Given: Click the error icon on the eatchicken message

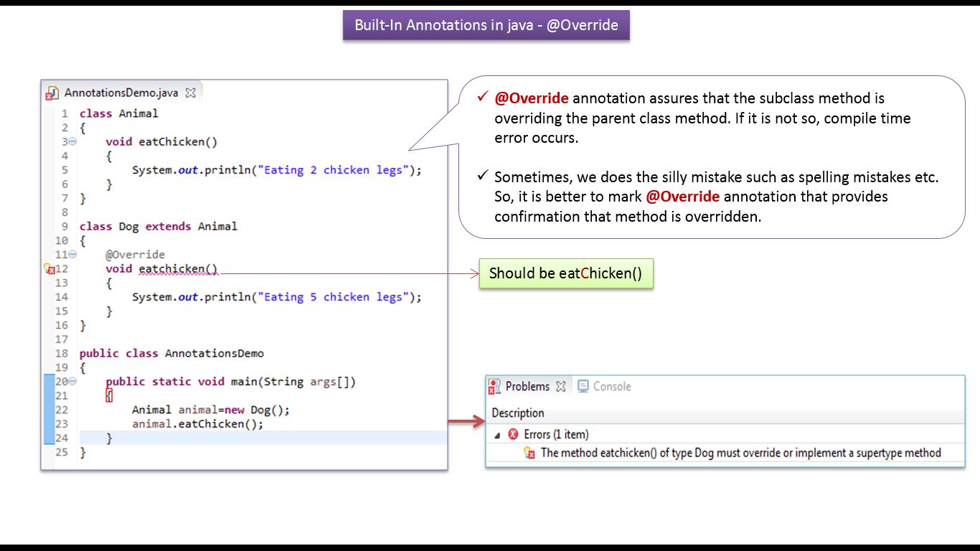Looking at the screenshot, I should [x=529, y=453].
